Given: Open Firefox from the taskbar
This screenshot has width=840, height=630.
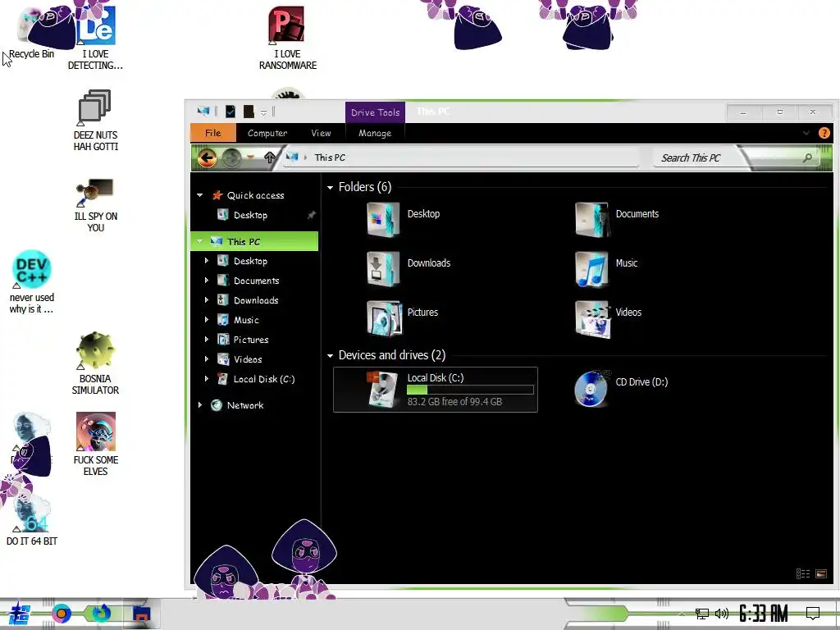Looking at the screenshot, I should (x=100, y=613).
